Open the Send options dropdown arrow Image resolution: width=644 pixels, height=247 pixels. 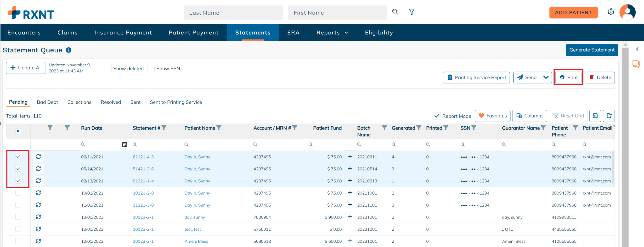click(x=546, y=77)
